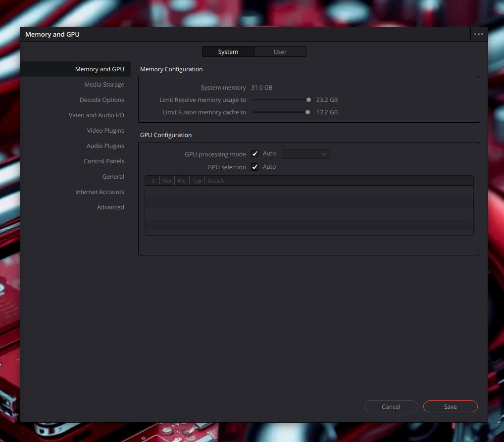Select Video and Audio I/O settings

(x=97, y=115)
